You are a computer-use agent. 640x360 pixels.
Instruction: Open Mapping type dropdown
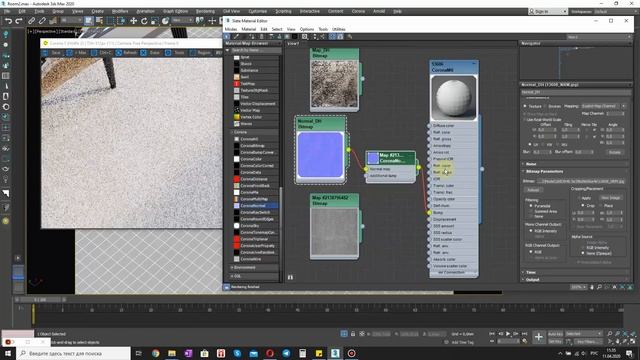click(603, 106)
